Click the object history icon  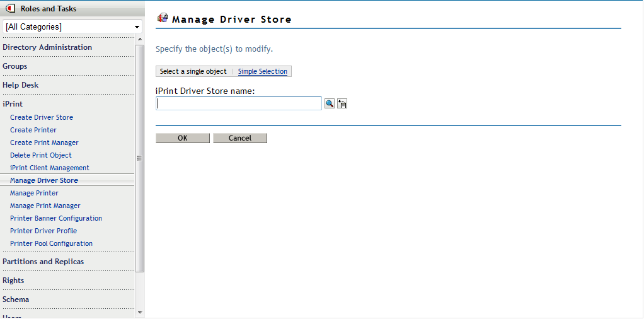pos(342,103)
